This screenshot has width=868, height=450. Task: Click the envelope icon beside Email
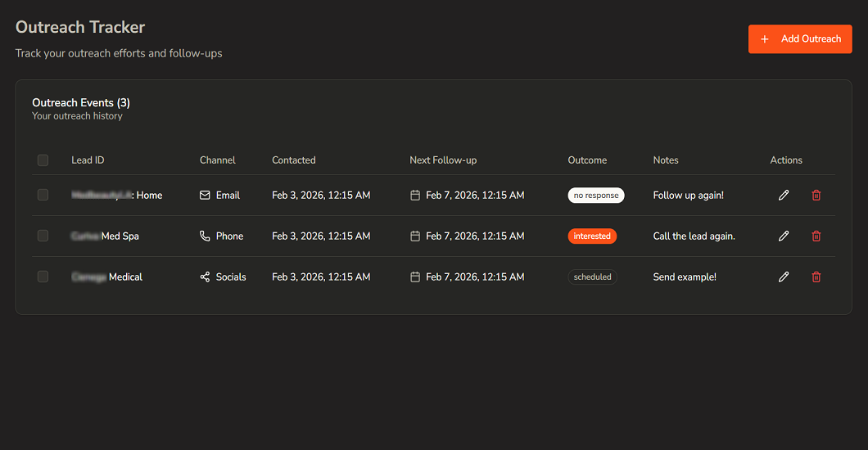tap(205, 196)
